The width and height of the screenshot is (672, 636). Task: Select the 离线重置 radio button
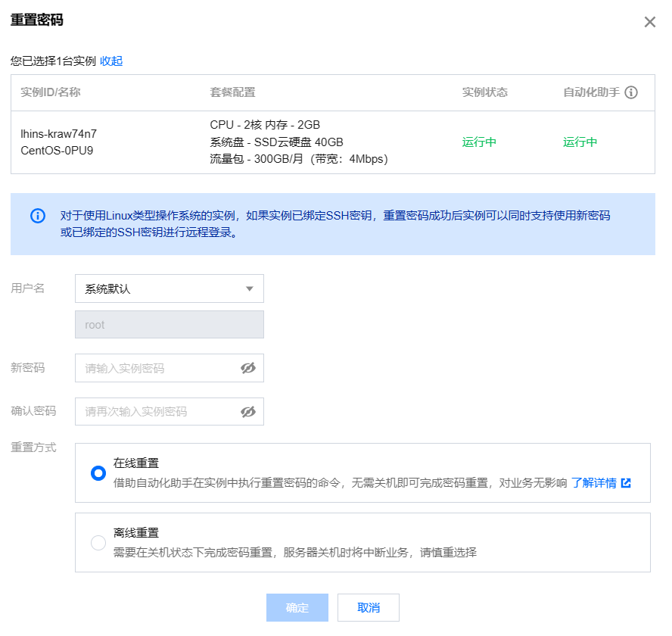(x=98, y=543)
